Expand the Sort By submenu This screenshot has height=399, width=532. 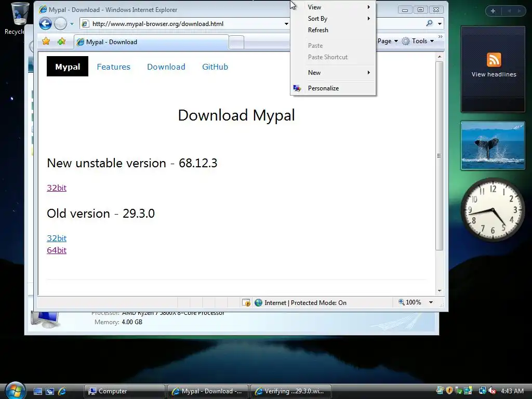pos(333,19)
